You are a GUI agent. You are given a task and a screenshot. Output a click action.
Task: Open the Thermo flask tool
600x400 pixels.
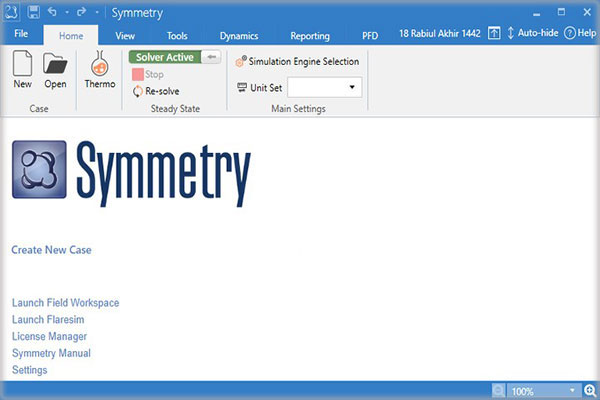[100, 70]
